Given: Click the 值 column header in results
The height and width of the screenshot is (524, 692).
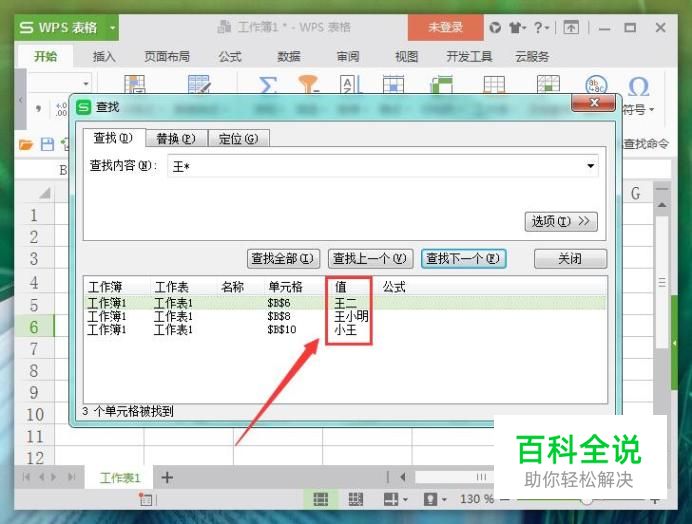Looking at the screenshot, I should point(341,287).
